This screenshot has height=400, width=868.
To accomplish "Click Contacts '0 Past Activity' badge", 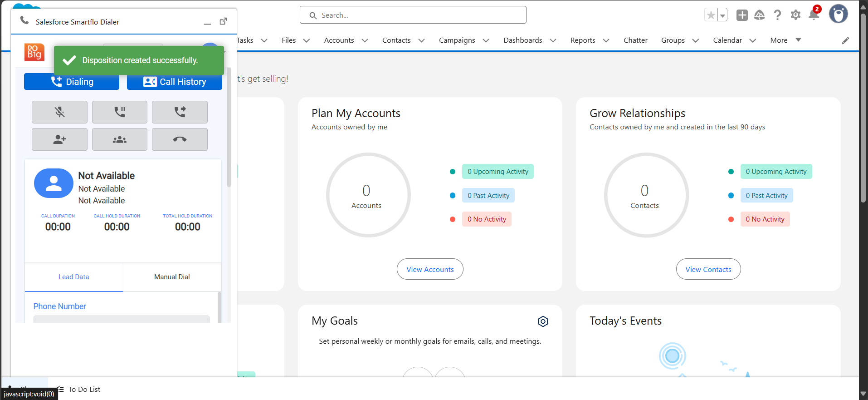I will point(766,196).
